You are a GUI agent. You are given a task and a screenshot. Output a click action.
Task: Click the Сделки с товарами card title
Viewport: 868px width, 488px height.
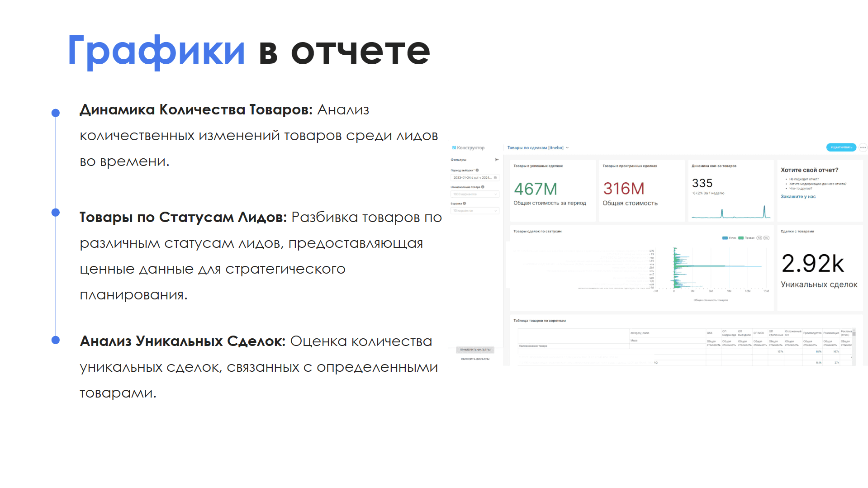(797, 231)
